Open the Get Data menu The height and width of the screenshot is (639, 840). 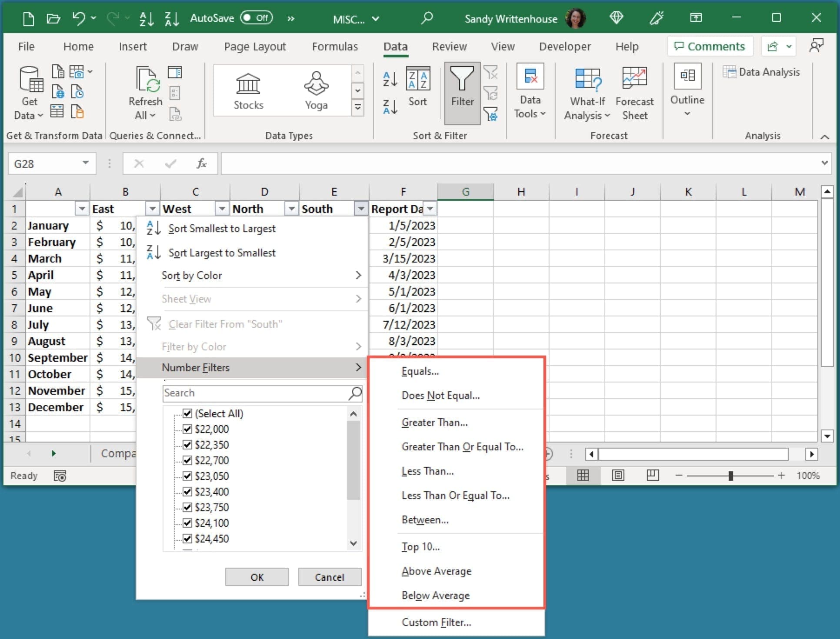pos(29,91)
